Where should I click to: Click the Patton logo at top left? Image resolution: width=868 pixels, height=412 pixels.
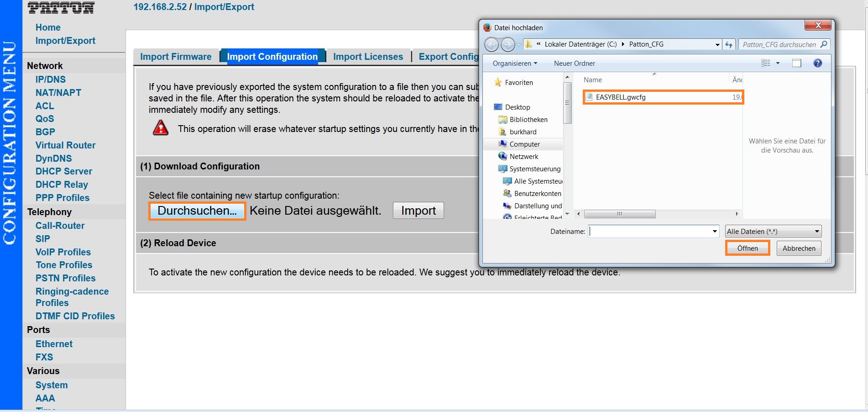click(60, 7)
